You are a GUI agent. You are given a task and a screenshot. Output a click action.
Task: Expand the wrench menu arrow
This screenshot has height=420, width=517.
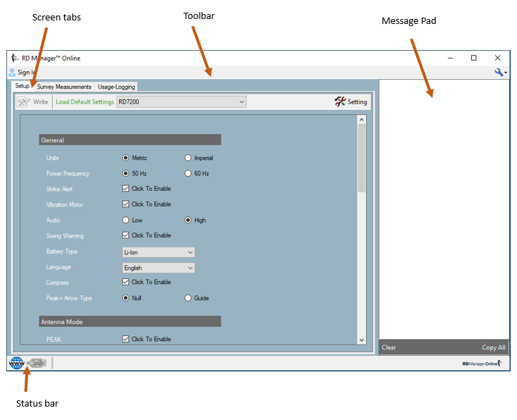click(506, 73)
